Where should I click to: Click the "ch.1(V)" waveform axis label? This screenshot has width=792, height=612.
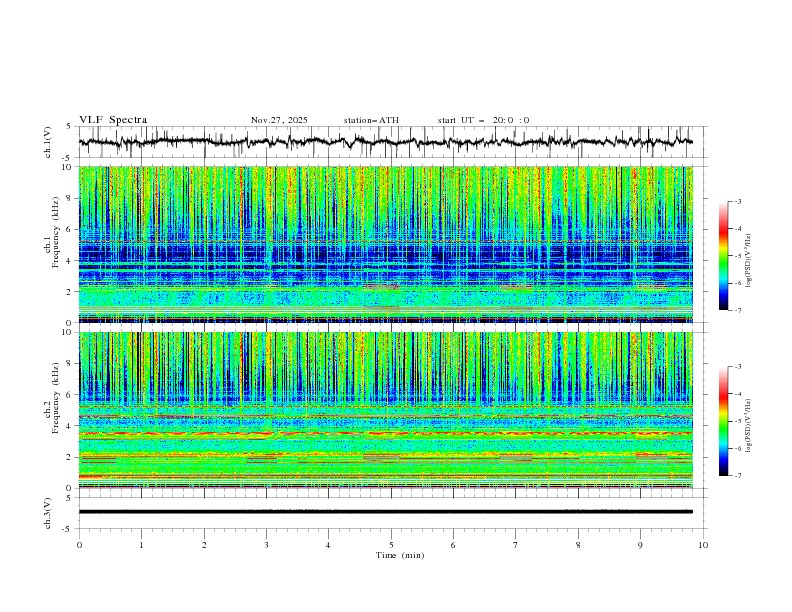click(x=48, y=142)
